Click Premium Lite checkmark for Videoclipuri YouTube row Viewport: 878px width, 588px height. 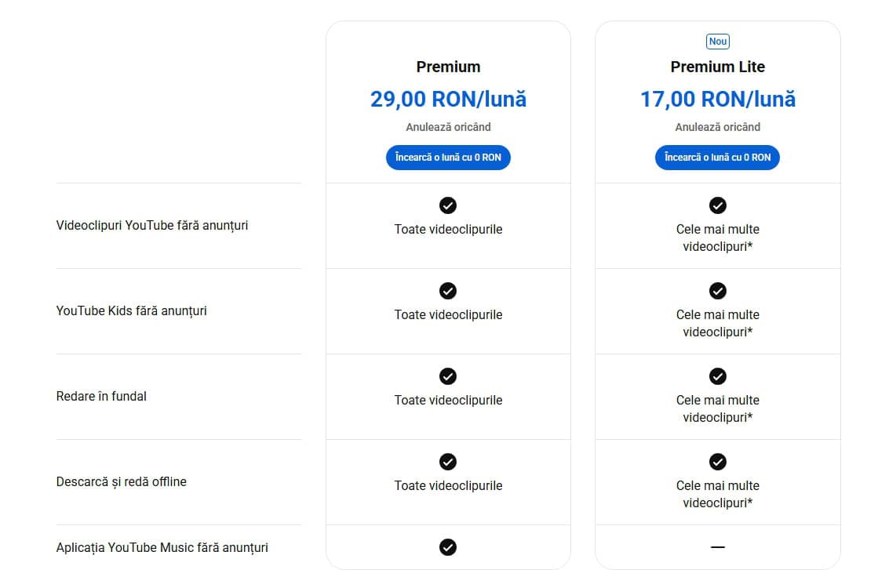(x=717, y=205)
